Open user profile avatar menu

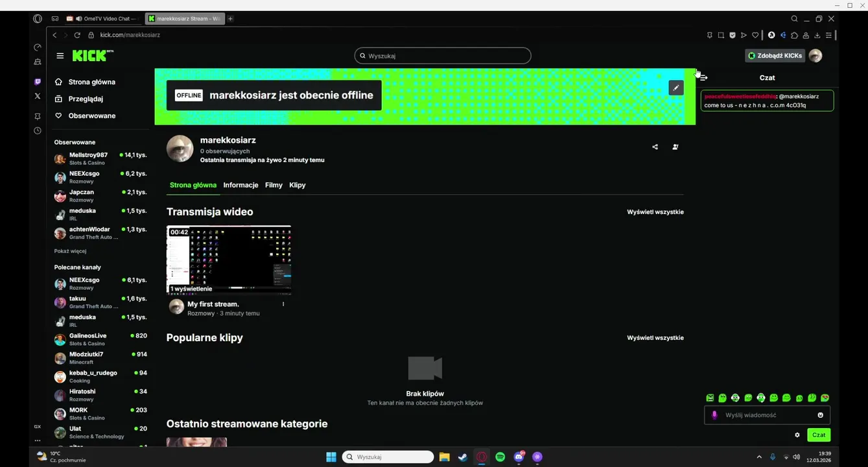pyautogui.click(x=815, y=56)
